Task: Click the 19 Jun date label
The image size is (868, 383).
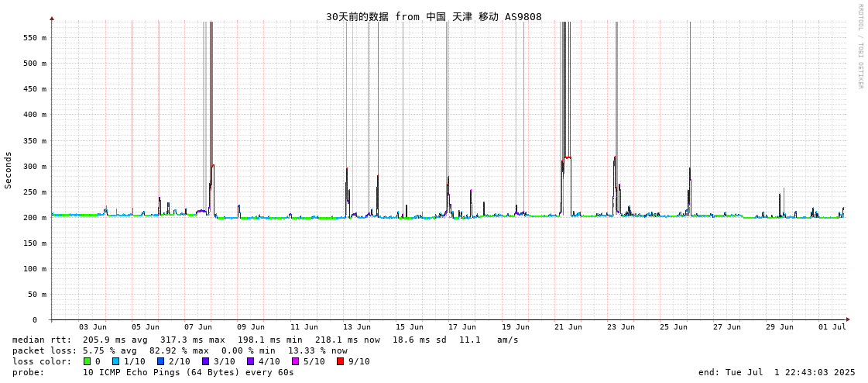Action: 516,327
